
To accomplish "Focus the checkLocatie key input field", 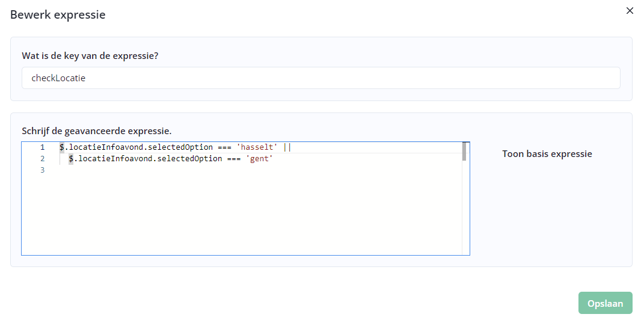I will tap(320, 78).
